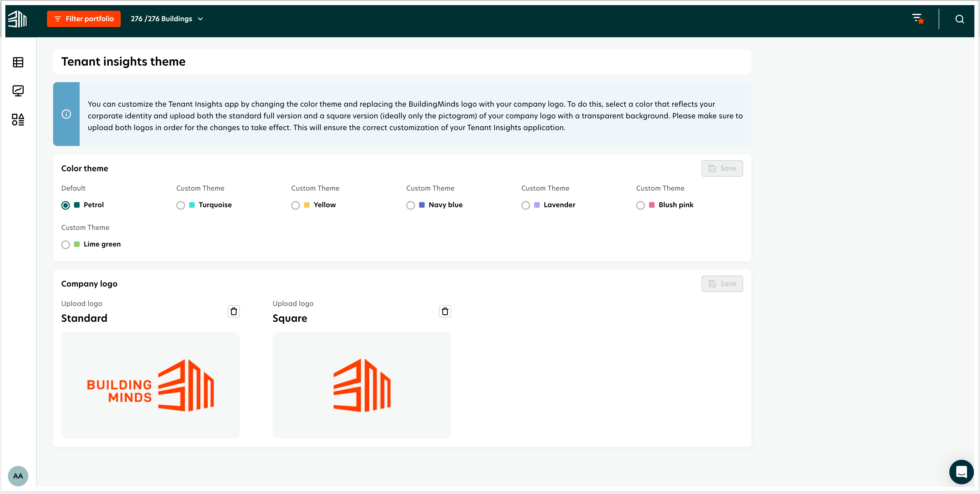The image size is (980, 494).
Task: Click the Turquoise color swatch
Action: (x=192, y=205)
